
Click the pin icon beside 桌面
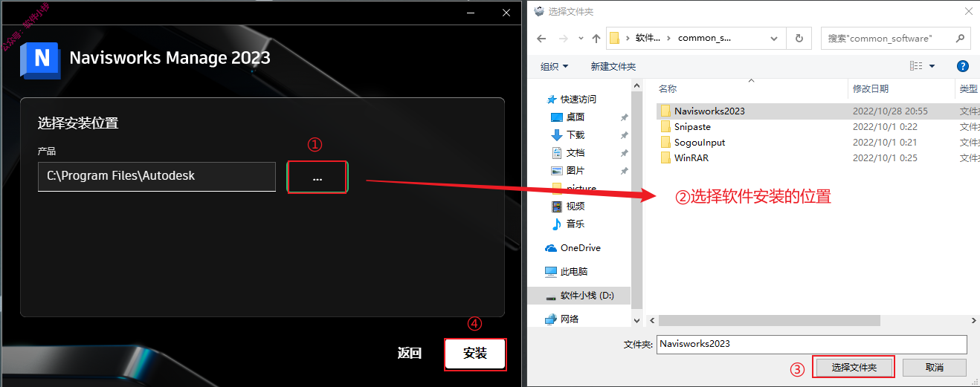click(625, 117)
